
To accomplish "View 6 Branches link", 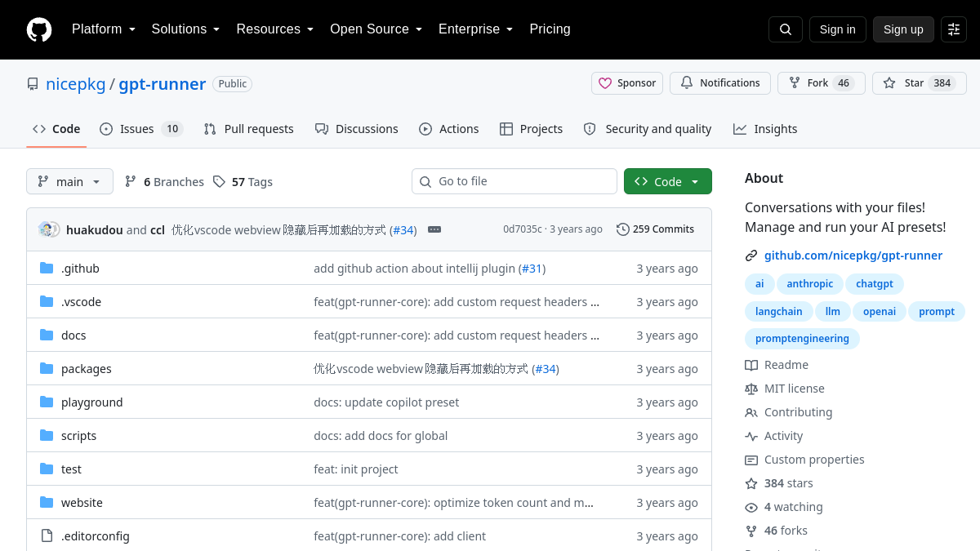I will point(164,182).
